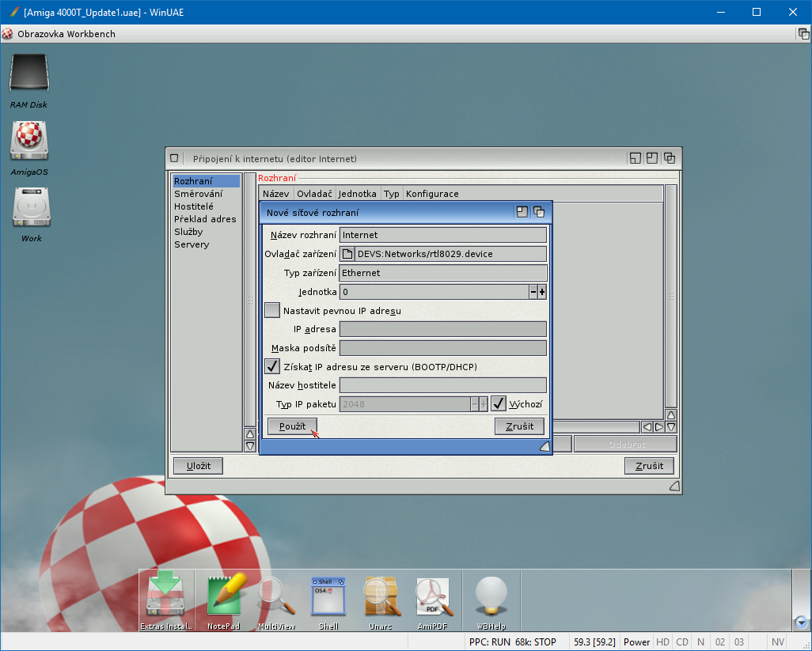Uncheck Získat IP adresu ze serveru checkbox
The width and height of the screenshot is (812, 651).
coord(271,366)
